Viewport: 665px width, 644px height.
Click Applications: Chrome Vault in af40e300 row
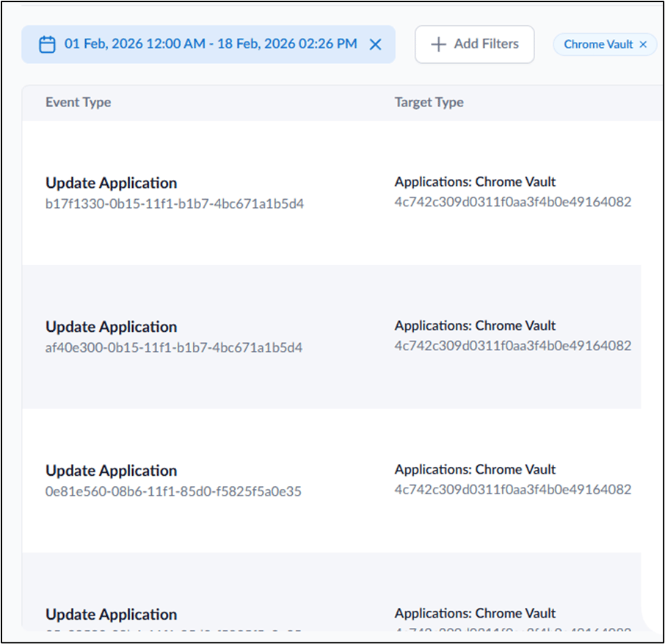(475, 325)
